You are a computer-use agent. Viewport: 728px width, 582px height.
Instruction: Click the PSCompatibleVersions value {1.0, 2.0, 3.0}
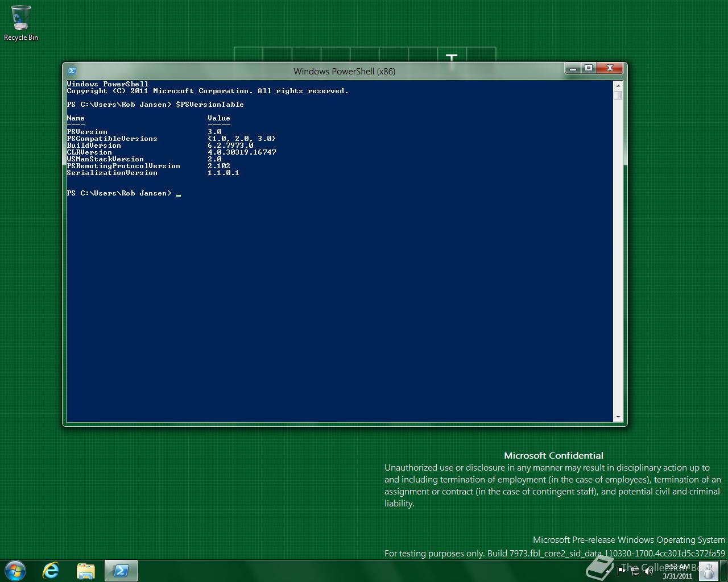pos(242,139)
